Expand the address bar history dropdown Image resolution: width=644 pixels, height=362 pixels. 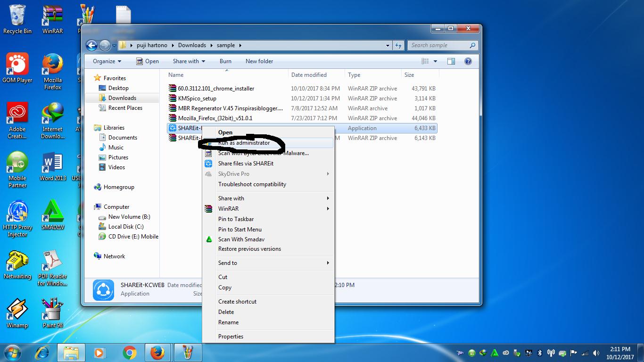click(388, 45)
